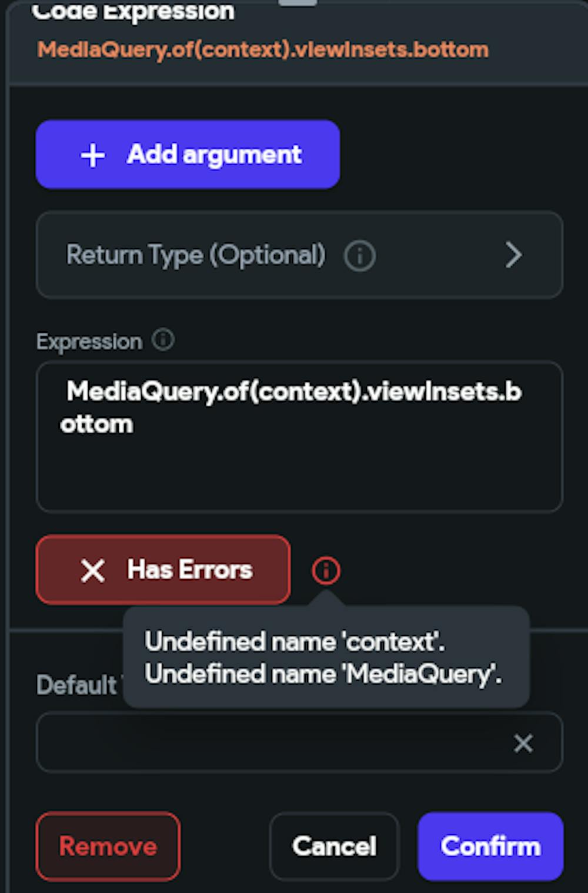Click into the Default value input field

click(x=270, y=742)
